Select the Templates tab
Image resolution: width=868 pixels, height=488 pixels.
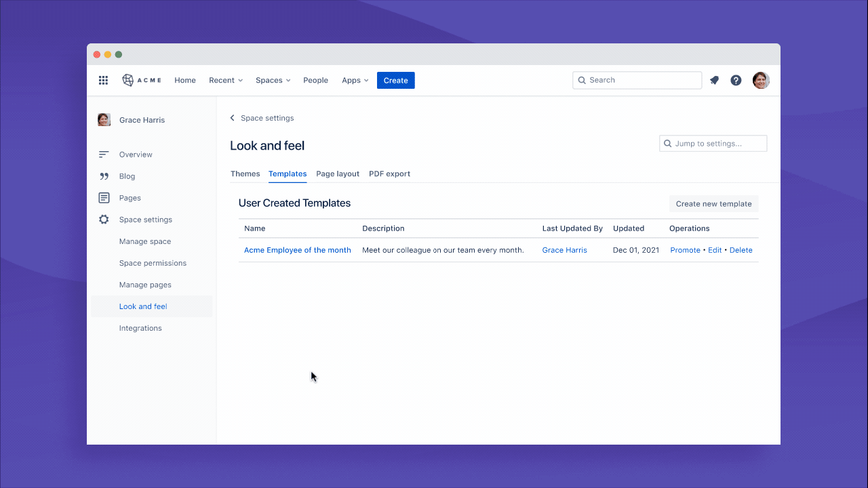pyautogui.click(x=288, y=174)
